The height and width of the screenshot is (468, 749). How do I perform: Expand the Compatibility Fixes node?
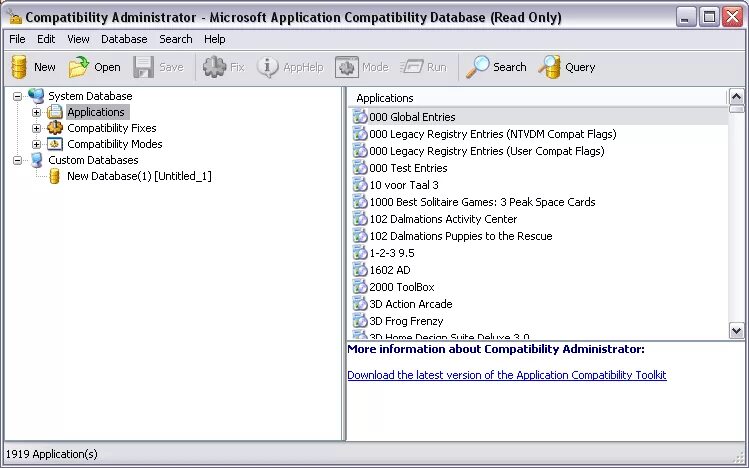pyautogui.click(x=36, y=128)
